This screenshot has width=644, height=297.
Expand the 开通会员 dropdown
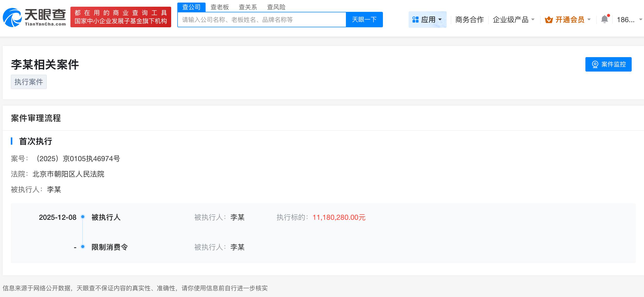[x=589, y=20]
